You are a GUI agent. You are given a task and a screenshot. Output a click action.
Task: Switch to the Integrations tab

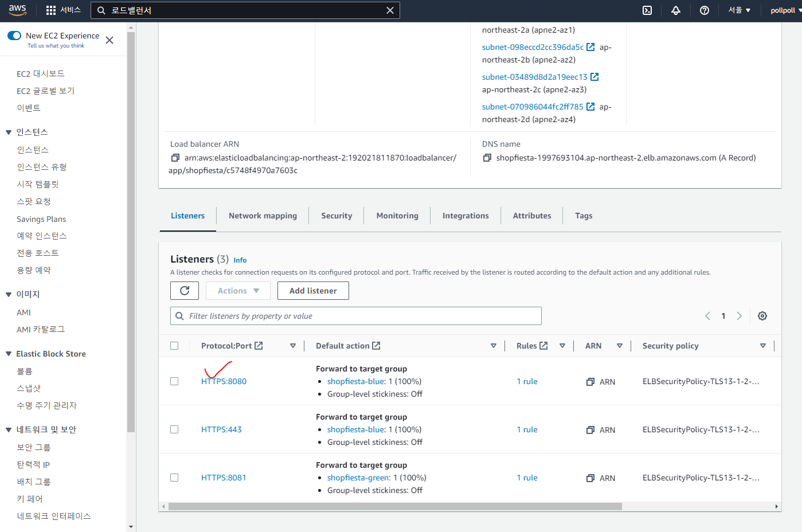465,216
